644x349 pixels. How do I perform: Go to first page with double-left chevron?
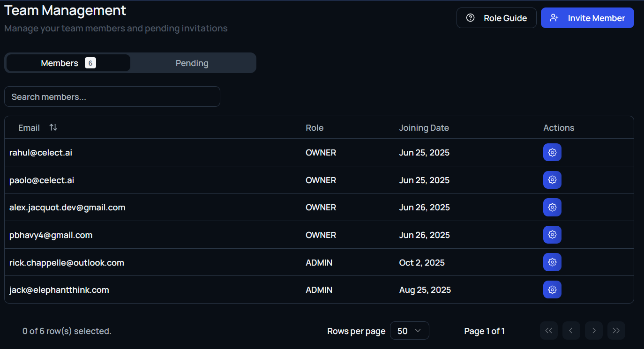548,331
